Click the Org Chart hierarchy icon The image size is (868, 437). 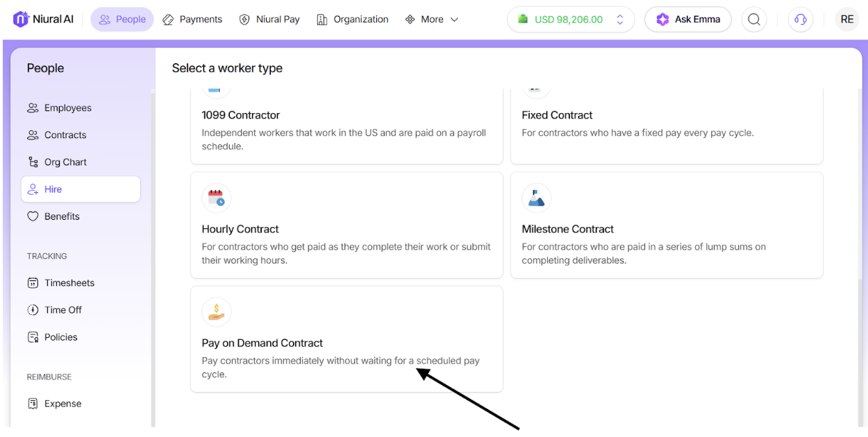(x=33, y=162)
